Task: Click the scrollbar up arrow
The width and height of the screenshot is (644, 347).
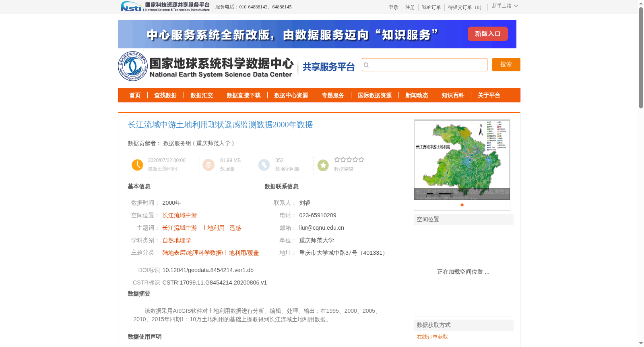Action: tap(641, 3)
